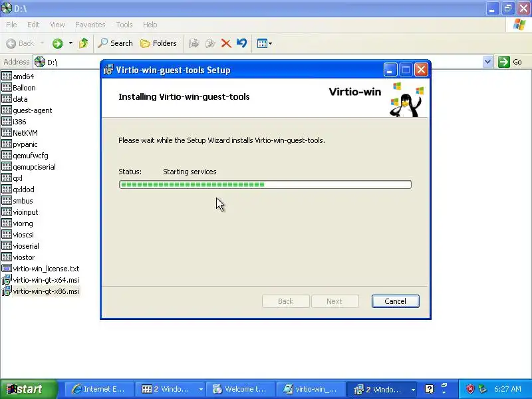Select the pvpanic folder
This screenshot has width=532, height=399.
19,144
